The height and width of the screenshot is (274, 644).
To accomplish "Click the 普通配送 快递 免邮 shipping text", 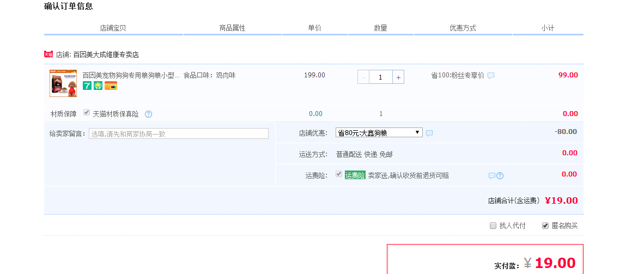I will pyautogui.click(x=364, y=155).
